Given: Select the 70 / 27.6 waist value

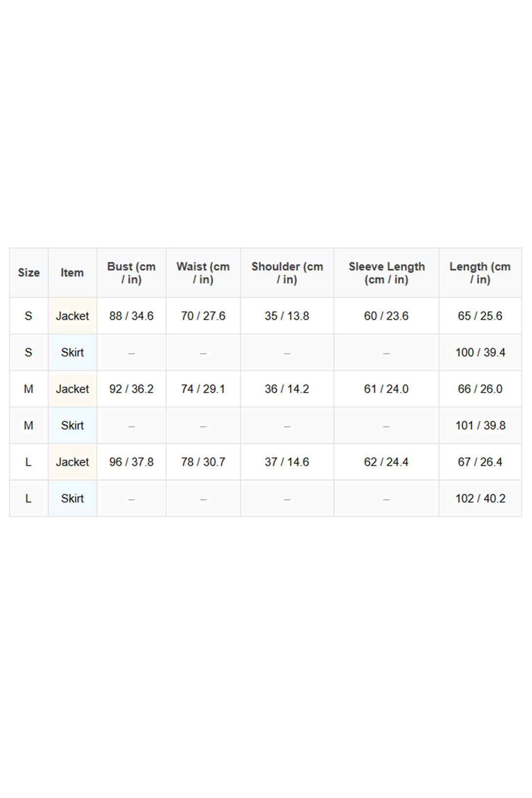Looking at the screenshot, I should coord(203,316).
